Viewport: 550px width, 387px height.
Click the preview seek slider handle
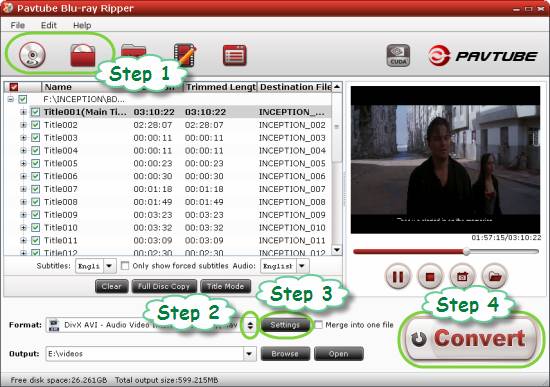[466, 251]
